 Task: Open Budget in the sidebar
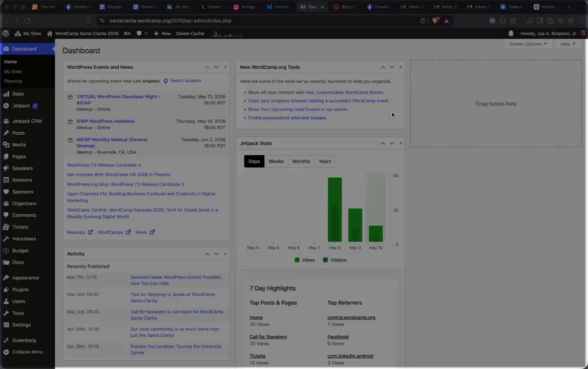point(20,251)
